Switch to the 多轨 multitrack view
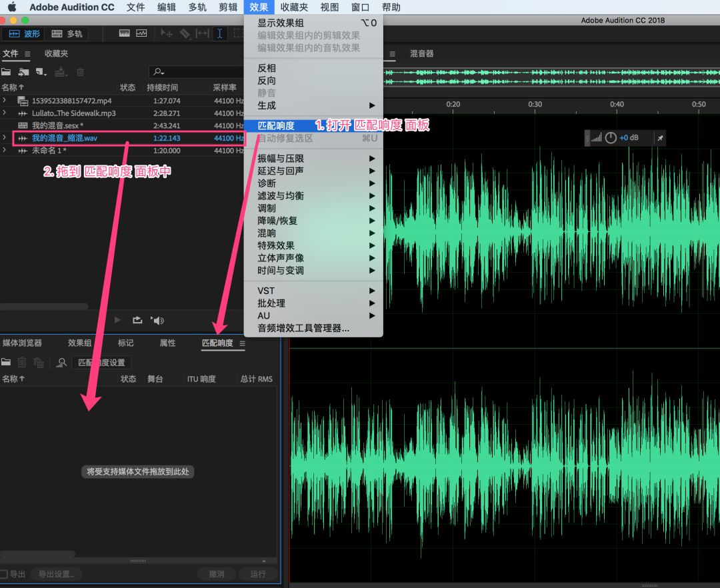The width and height of the screenshot is (720, 588). click(x=67, y=33)
